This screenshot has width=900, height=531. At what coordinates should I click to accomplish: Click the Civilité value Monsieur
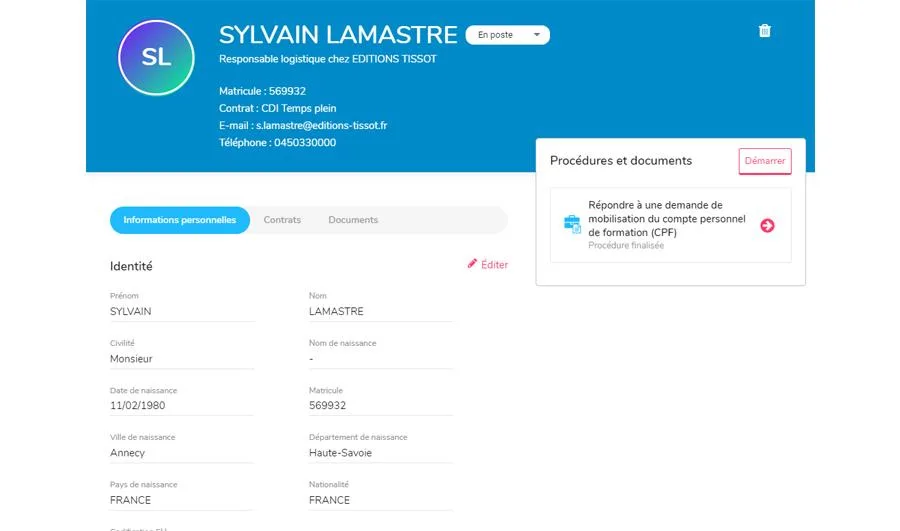point(131,359)
